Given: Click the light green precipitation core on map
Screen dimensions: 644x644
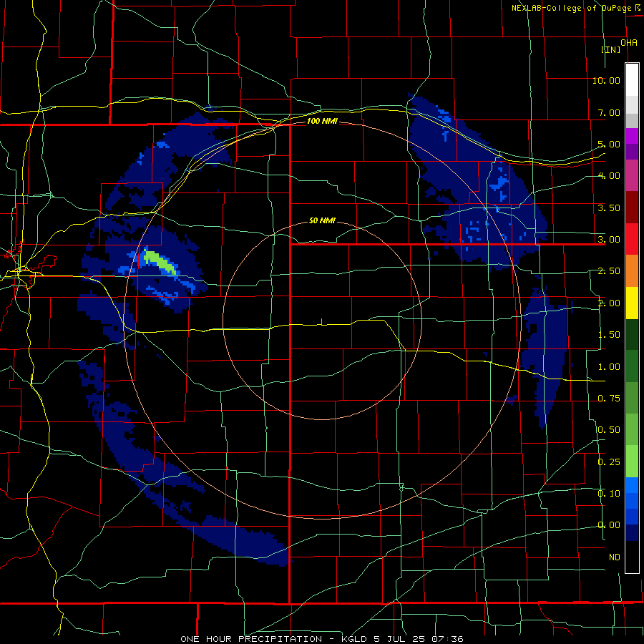Looking at the screenshot, I should pyautogui.click(x=160, y=262).
